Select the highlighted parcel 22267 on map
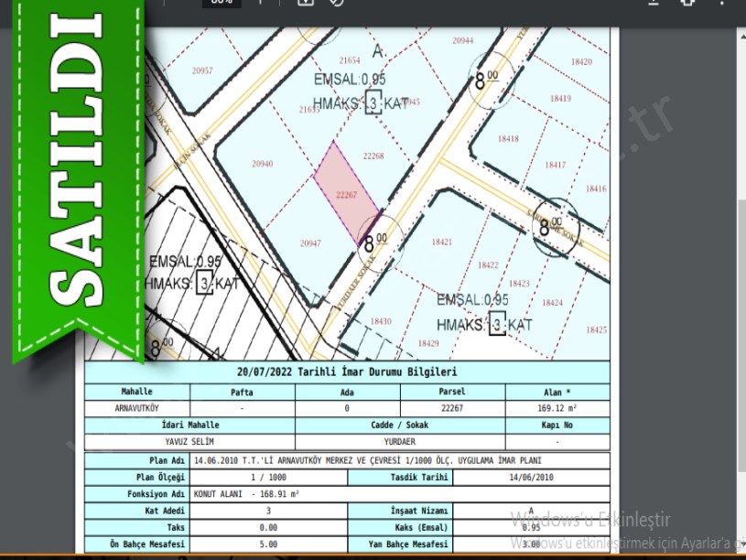Image resolution: width=746 pixels, height=560 pixels. (x=346, y=193)
